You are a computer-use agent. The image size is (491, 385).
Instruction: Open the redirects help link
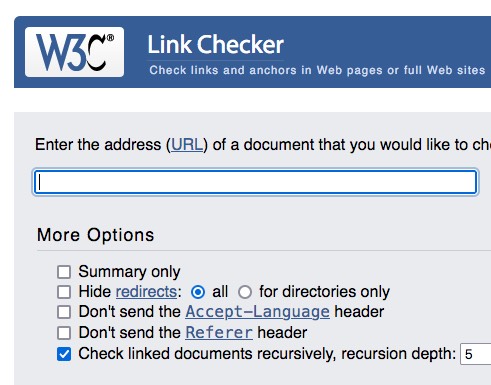coord(146,292)
